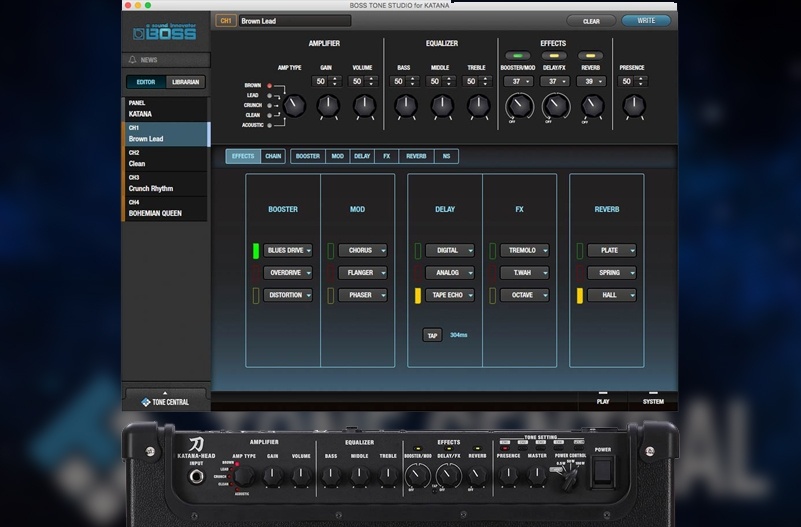Open the Play panel
This screenshot has height=527, width=801.
pos(603,399)
